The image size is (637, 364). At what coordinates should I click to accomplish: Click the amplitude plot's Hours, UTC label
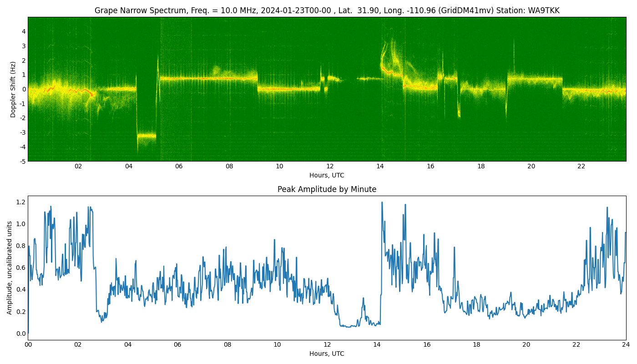click(327, 354)
